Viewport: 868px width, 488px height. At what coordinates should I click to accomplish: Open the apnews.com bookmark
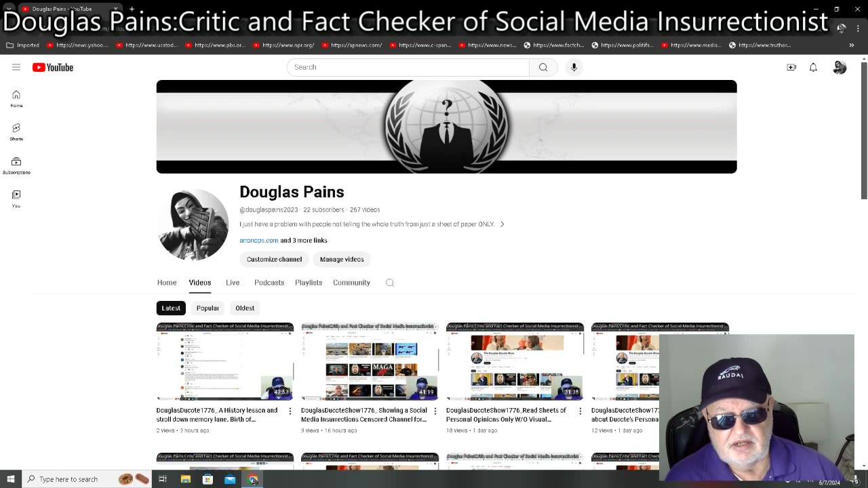pos(351,45)
